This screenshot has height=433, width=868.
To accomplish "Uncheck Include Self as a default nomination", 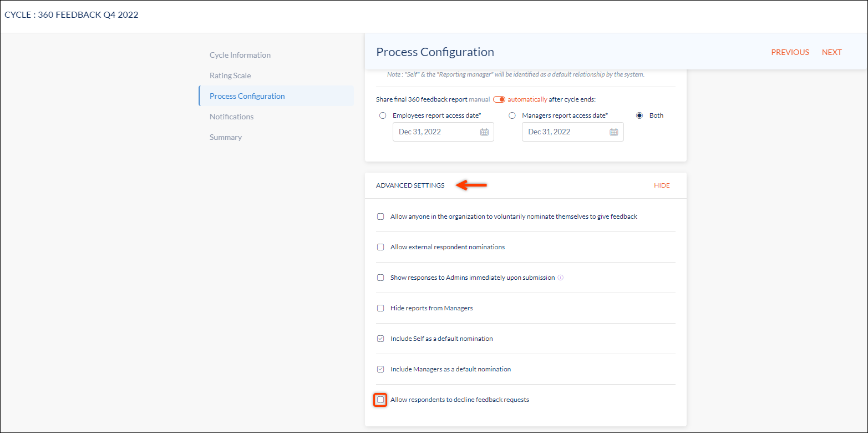I will 380,339.
